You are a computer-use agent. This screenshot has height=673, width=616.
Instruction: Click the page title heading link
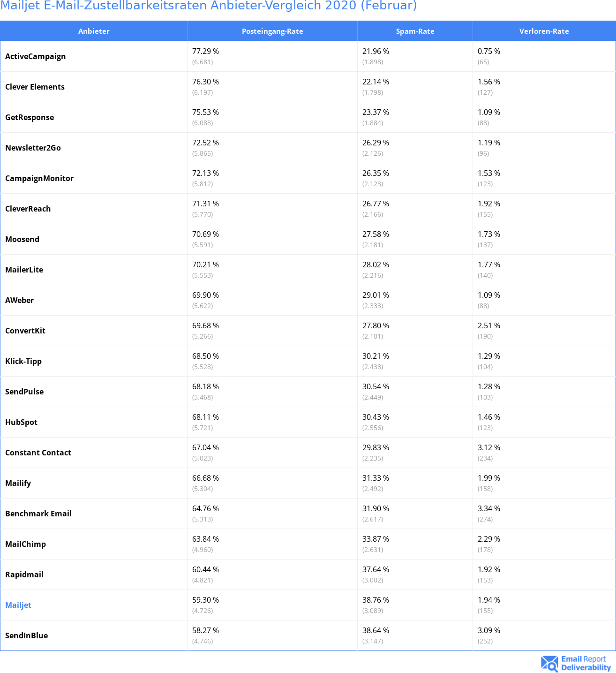coord(209,6)
